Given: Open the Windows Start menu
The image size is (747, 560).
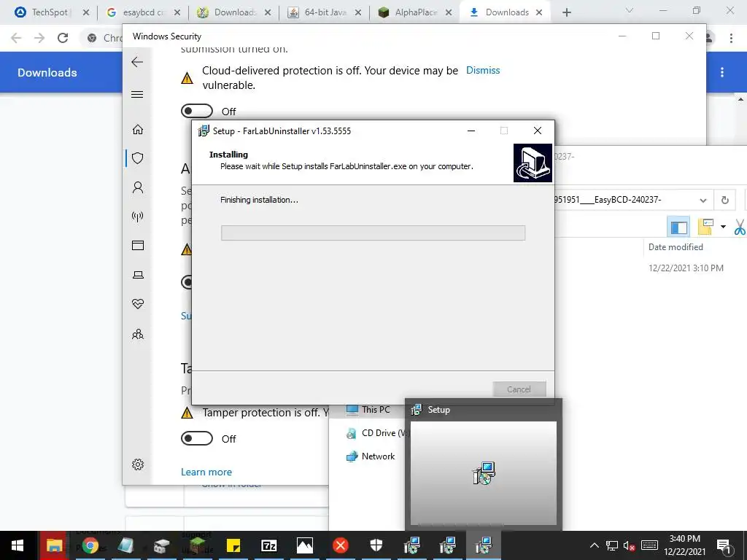Looking at the screenshot, I should pos(18,545).
